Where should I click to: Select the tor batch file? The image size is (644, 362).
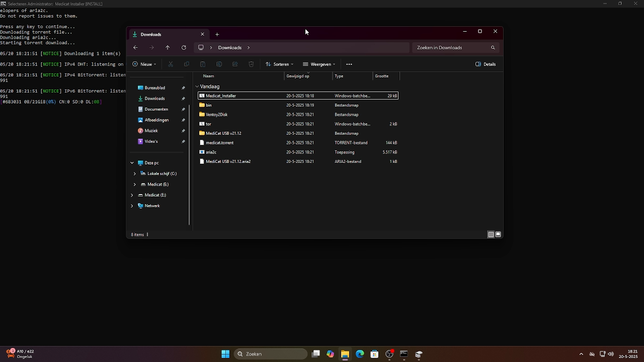coord(298,124)
